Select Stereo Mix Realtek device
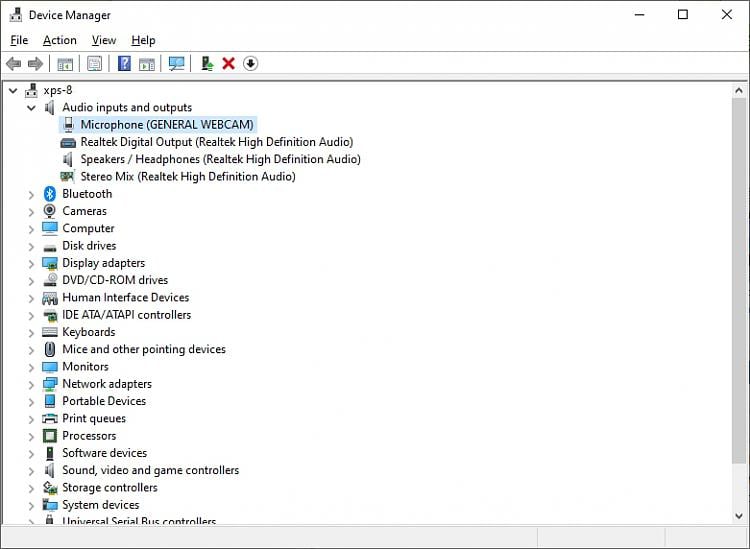 pos(188,176)
